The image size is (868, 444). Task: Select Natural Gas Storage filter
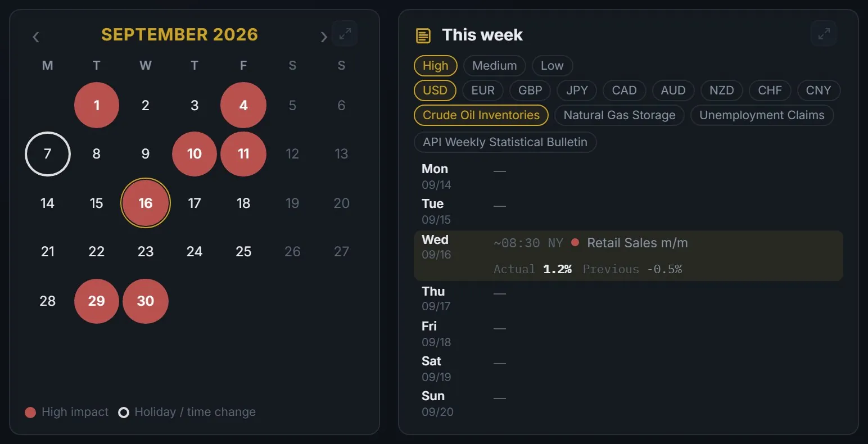click(620, 115)
